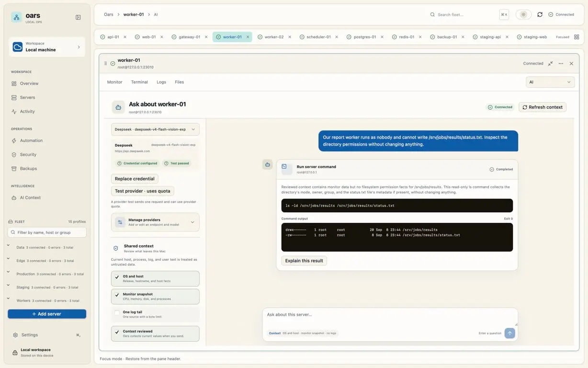Click the Completed status on the command card
This screenshot has width=588, height=368.
pos(501,169)
